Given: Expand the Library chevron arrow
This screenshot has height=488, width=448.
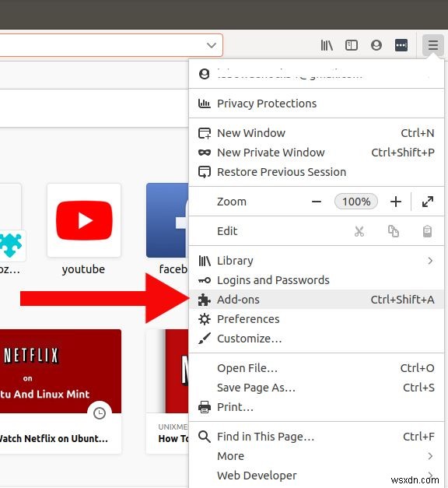Looking at the screenshot, I should coord(430,261).
